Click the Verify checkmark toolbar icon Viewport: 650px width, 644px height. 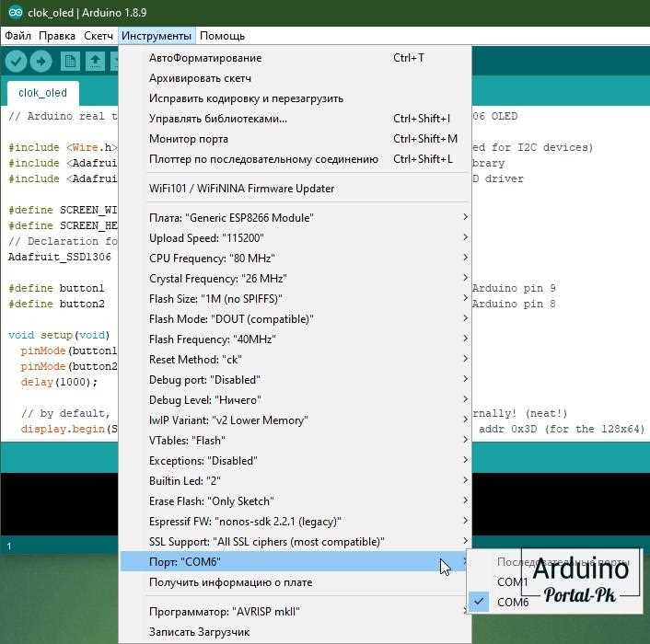[x=17, y=62]
